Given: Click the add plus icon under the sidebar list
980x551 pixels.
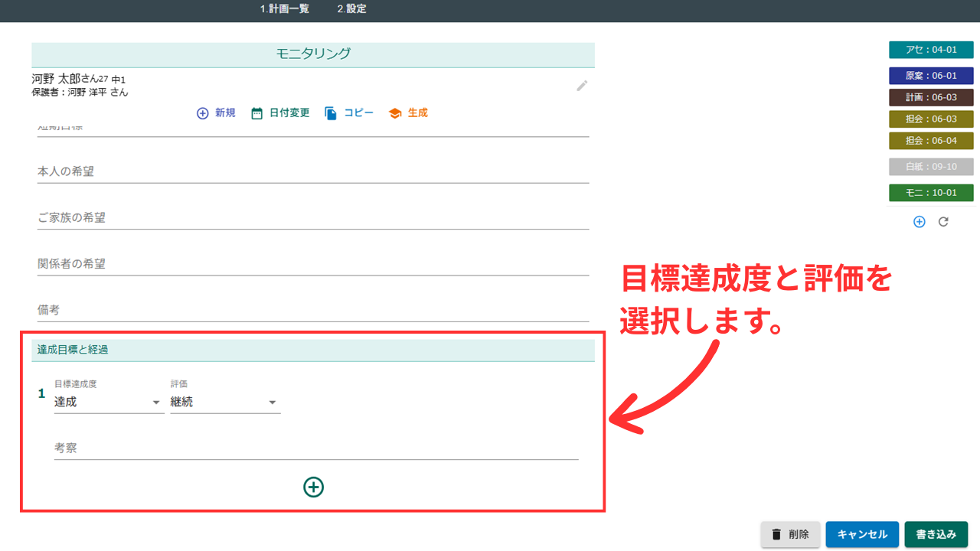Looking at the screenshot, I should (x=920, y=222).
